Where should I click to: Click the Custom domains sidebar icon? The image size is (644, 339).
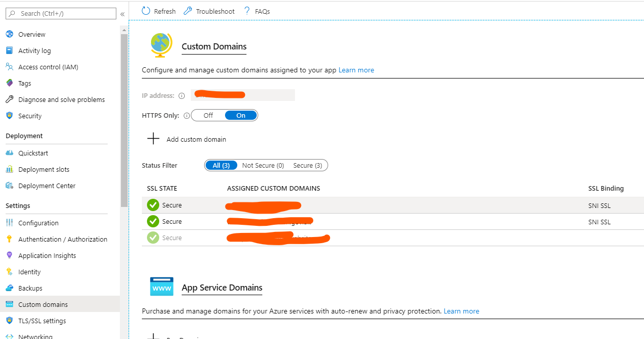click(x=9, y=304)
